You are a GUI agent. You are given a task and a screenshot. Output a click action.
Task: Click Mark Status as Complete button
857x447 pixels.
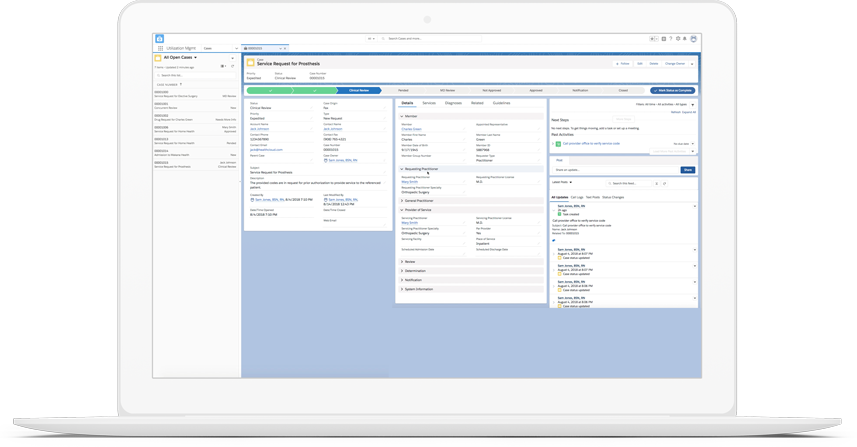tap(672, 90)
